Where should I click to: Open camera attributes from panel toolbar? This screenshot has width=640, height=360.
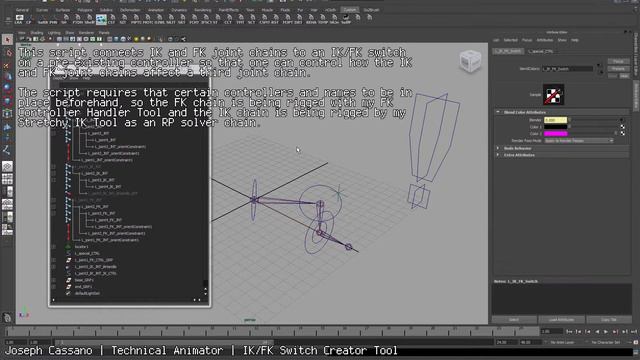[29, 39]
